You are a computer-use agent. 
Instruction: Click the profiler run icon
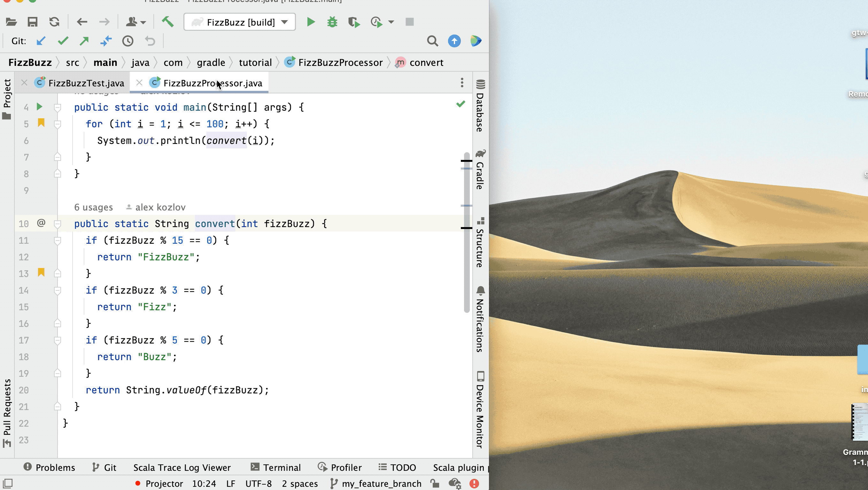point(376,22)
